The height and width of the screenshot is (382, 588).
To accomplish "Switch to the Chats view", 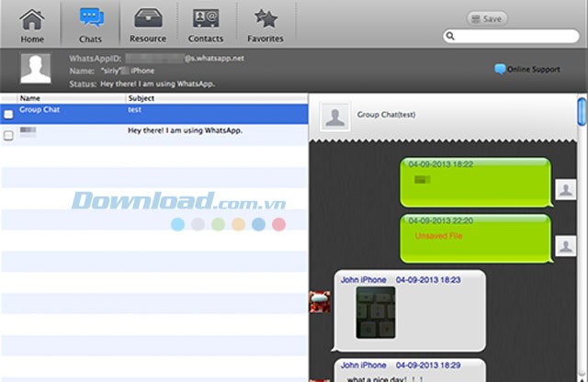I will click(90, 26).
